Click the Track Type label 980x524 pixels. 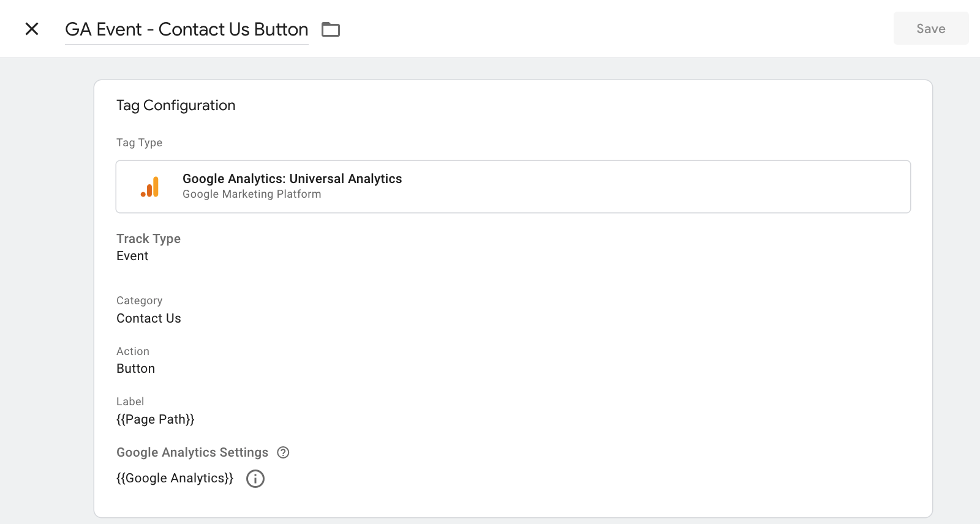pos(149,239)
